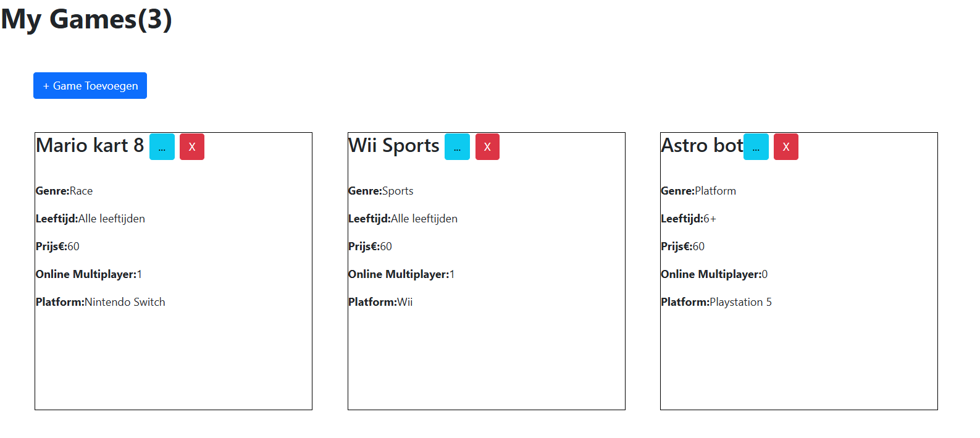Click Platform: Playstation 5 text

(x=716, y=302)
